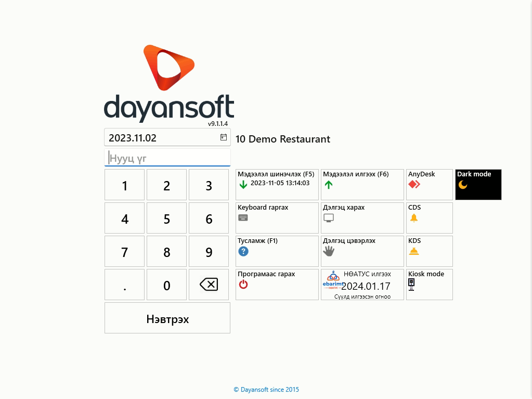Show the on-screen keyboard icon
Viewport: 532px width, 399px height.
pyautogui.click(x=243, y=217)
